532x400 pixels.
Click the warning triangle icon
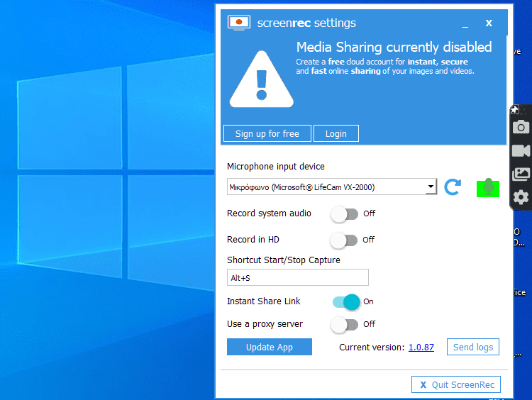(261, 79)
